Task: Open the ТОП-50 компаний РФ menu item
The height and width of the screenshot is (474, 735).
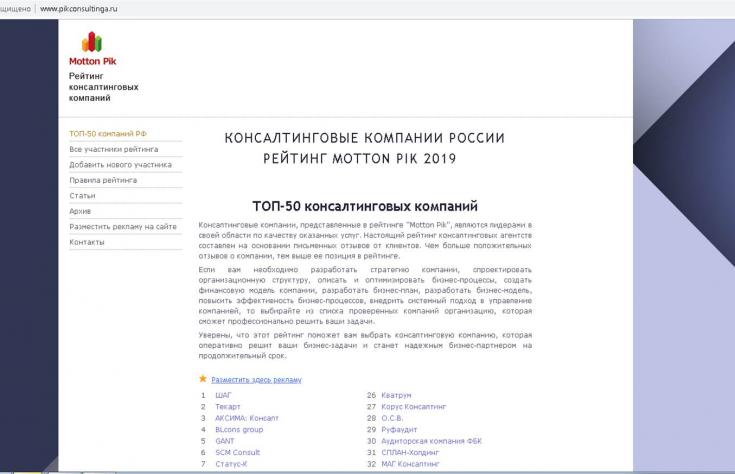Action: (108, 134)
